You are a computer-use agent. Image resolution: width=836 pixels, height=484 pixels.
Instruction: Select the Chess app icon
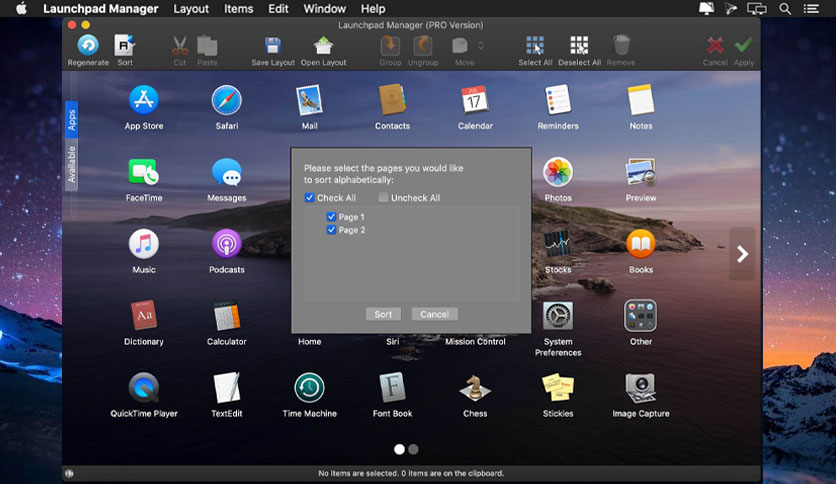tap(475, 388)
